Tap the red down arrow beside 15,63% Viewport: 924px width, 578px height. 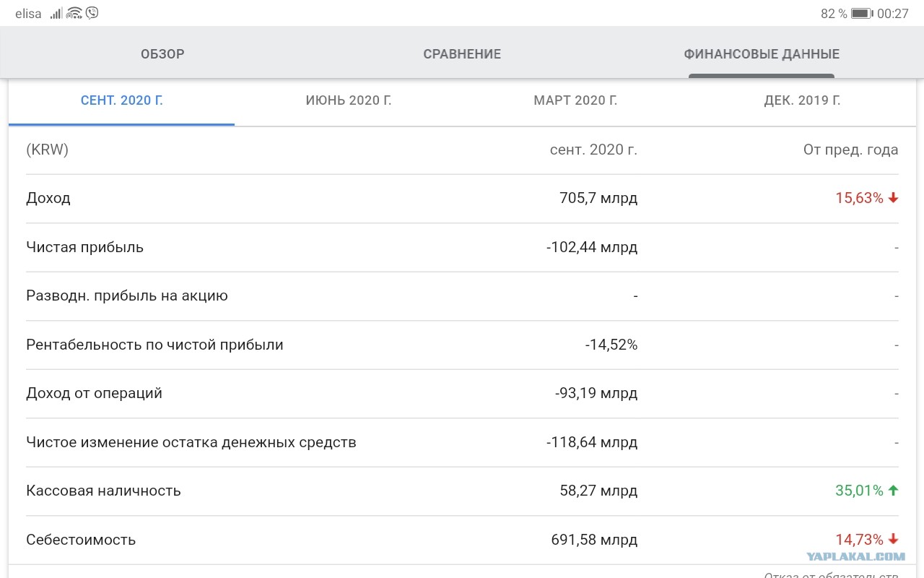[x=893, y=198]
